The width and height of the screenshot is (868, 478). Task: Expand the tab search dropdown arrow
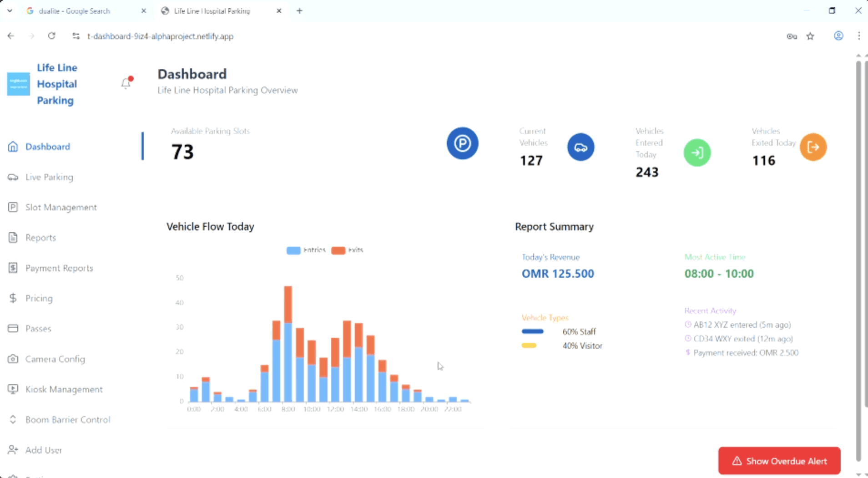10,10
